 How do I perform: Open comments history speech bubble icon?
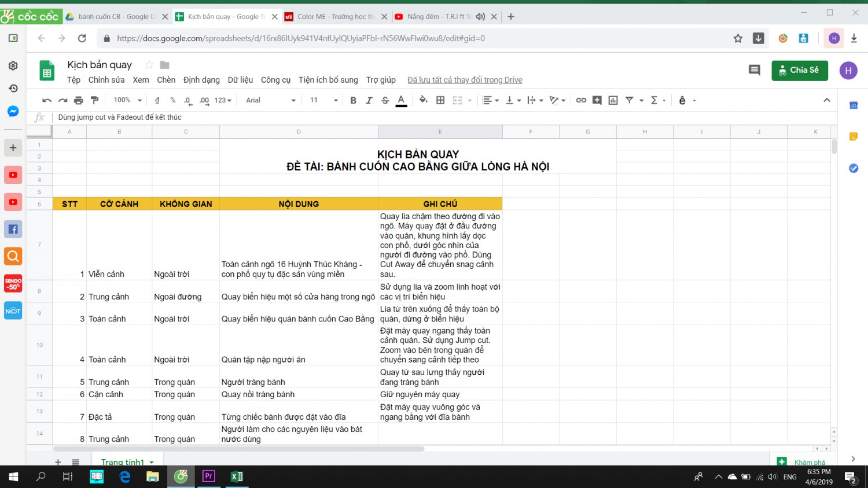coord(754,71)
